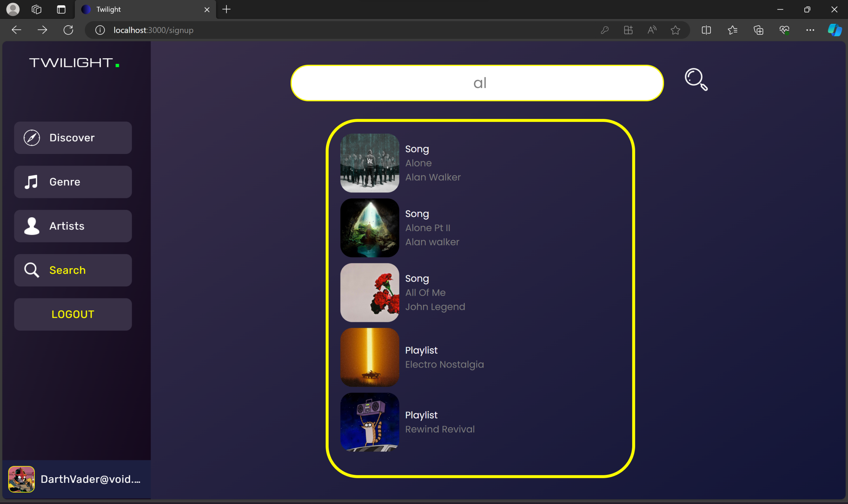Open the Alone album cover thumbnail
This screenshot has width=848, height=504.
pos(369,163)
